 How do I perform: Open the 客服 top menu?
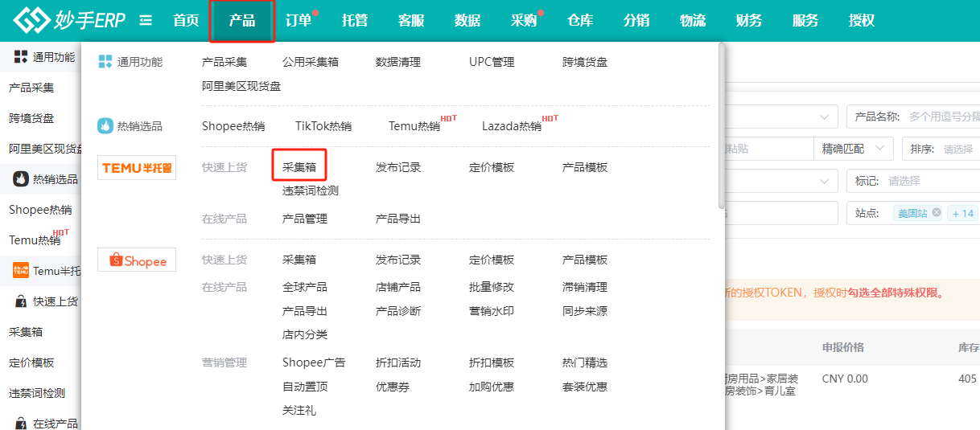pyautogui.click(x=411, y=21)
